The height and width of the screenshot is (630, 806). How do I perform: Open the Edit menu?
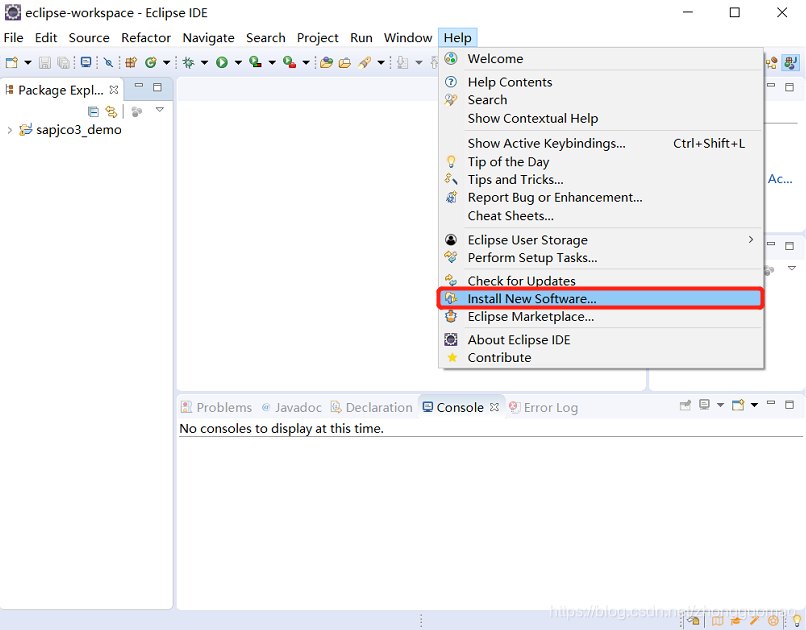coord(46,38)
